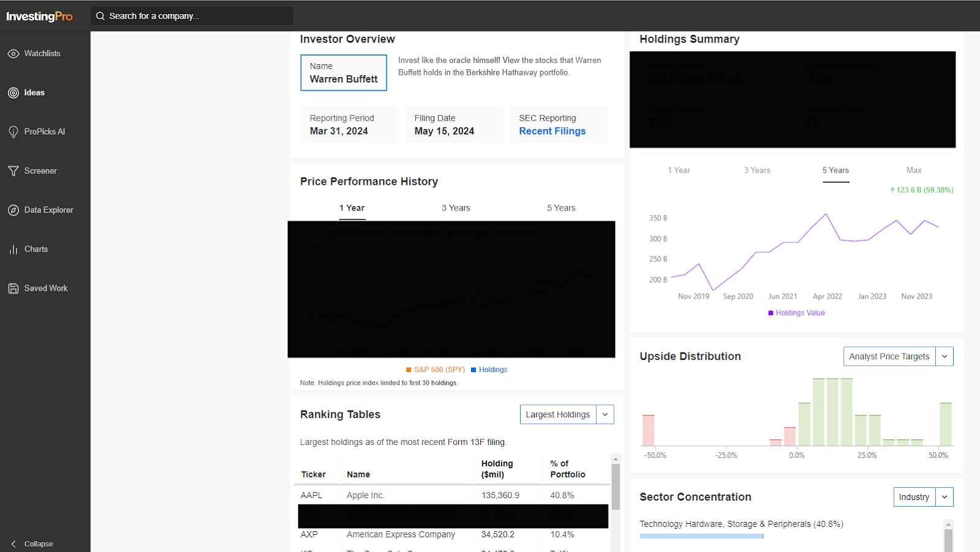Go to Screener in sidebar
This screenshot has height=552, width=980.
pos(40,171)
